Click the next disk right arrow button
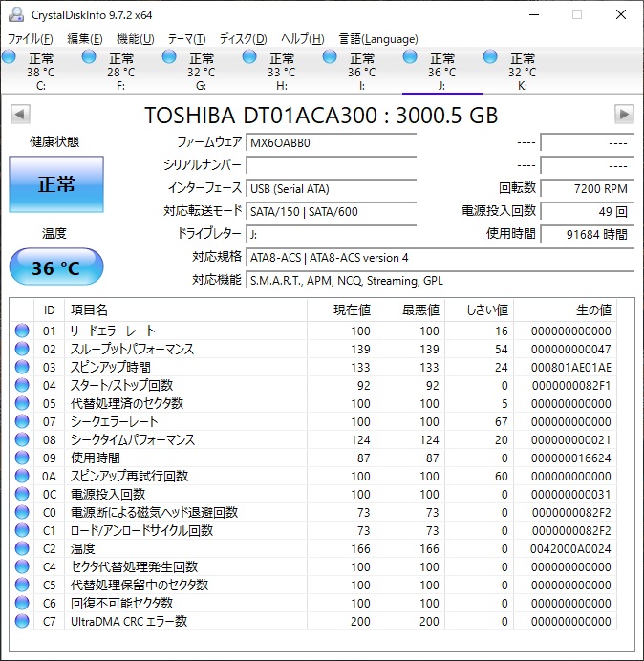The image size is (644, 661). pos(624,115)
